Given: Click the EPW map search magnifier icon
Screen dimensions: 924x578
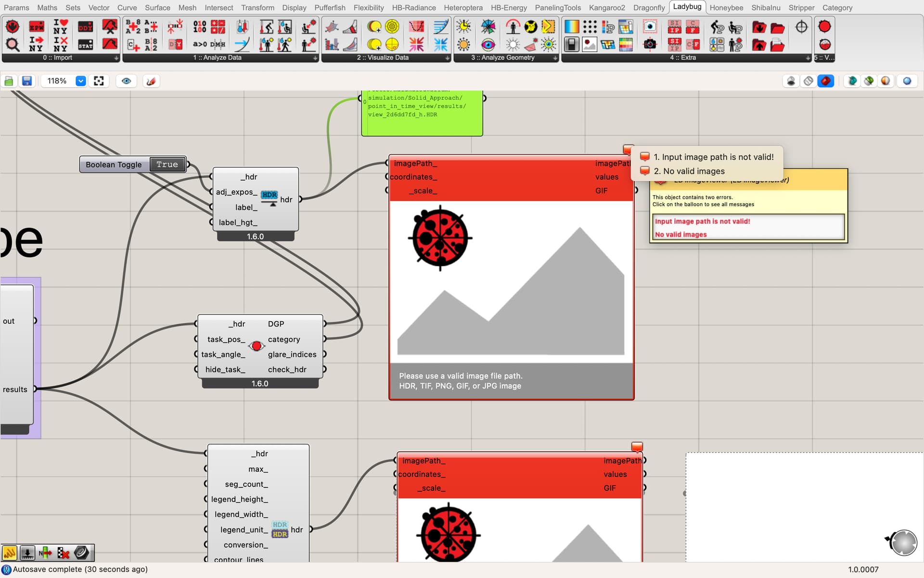Looking at the screenshot, I should tap(13, 45).
